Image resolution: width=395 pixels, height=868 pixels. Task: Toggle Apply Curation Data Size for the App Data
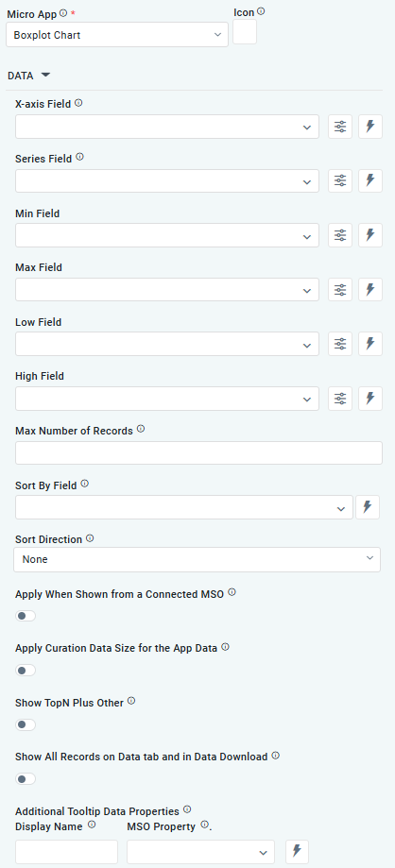pyautogui.click(x=26, y=671)
